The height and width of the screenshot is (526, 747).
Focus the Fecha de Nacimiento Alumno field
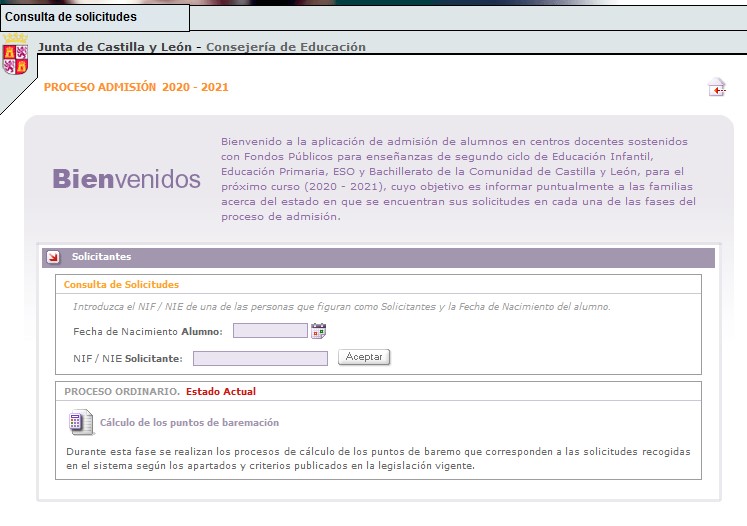[270, 331]
